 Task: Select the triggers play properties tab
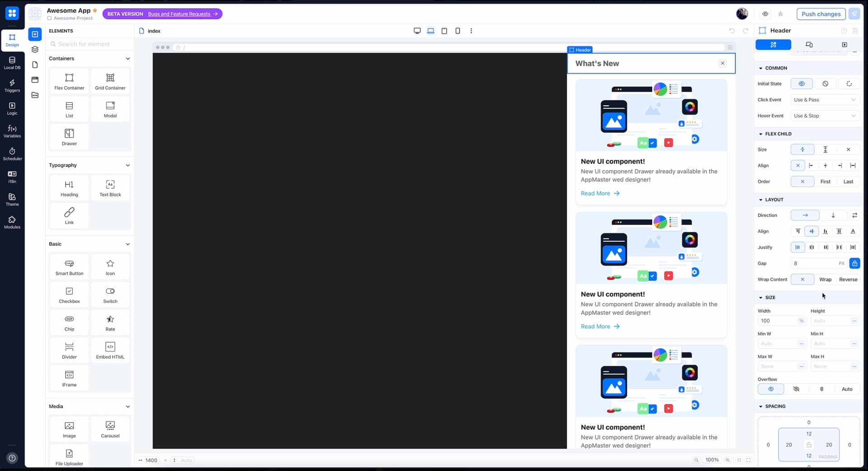[844, 45]
